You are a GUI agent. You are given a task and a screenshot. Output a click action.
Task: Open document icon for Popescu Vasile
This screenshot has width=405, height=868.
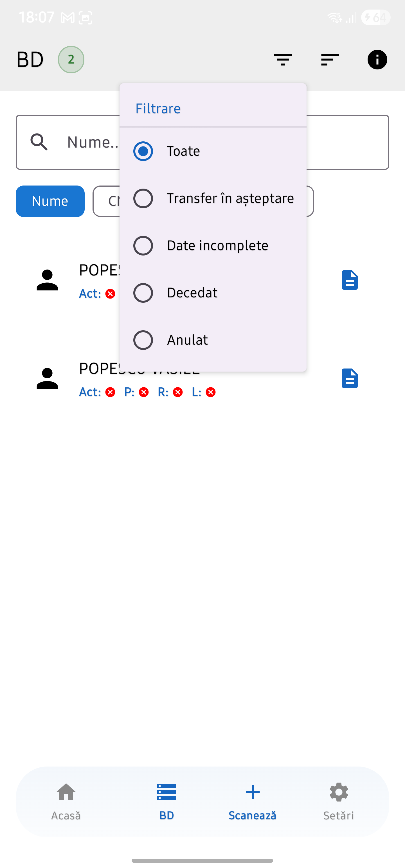tap(350, 378)
